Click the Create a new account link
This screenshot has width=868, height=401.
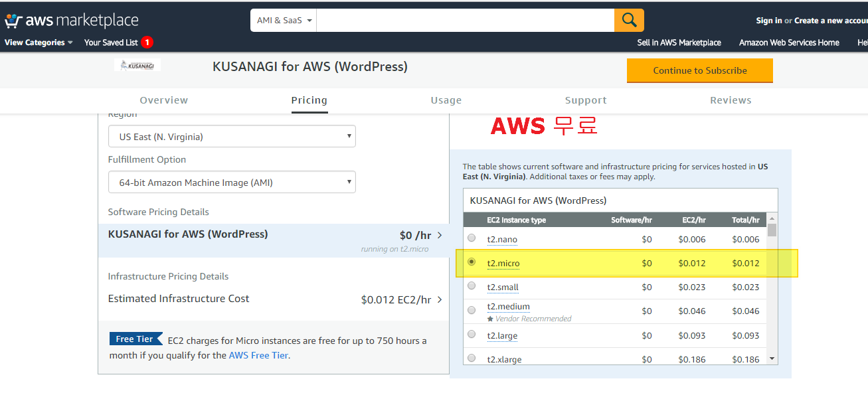click(831, 21)
